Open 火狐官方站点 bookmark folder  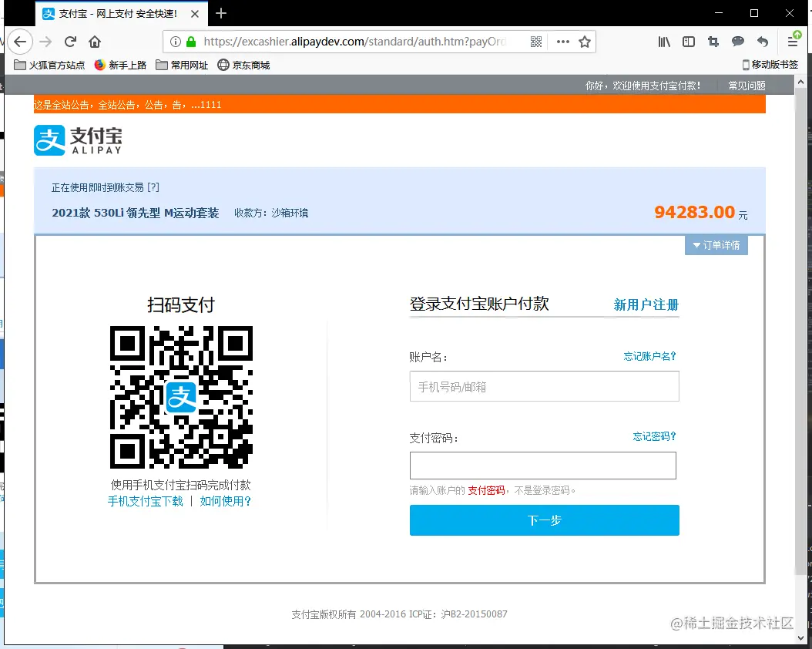click(49, 66)
